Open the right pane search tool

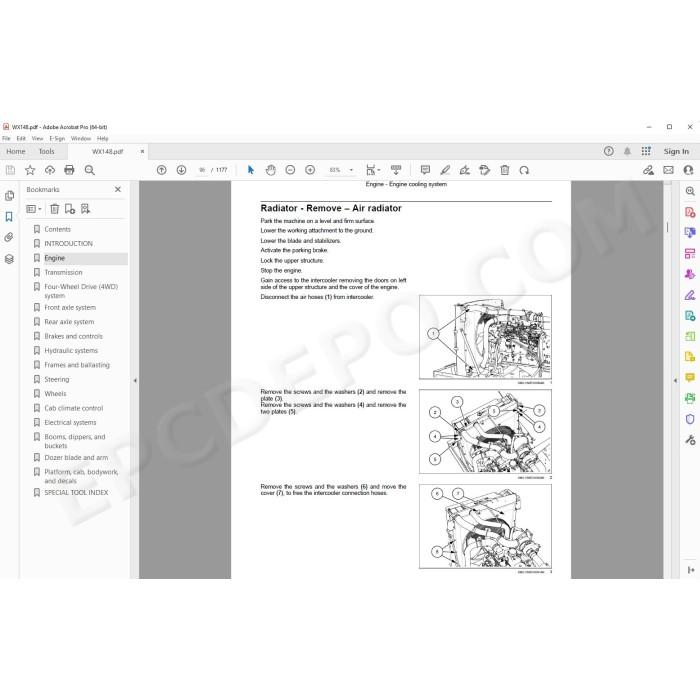coord(690,191)
